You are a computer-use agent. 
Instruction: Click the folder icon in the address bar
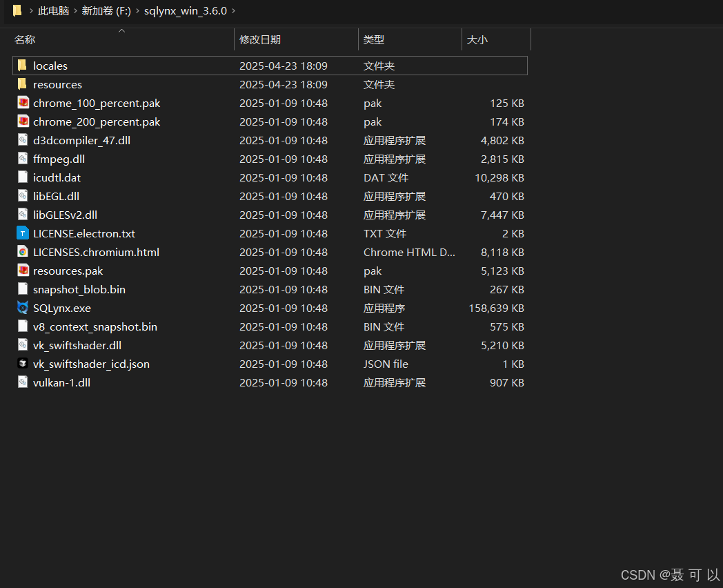tap(17, 10)
